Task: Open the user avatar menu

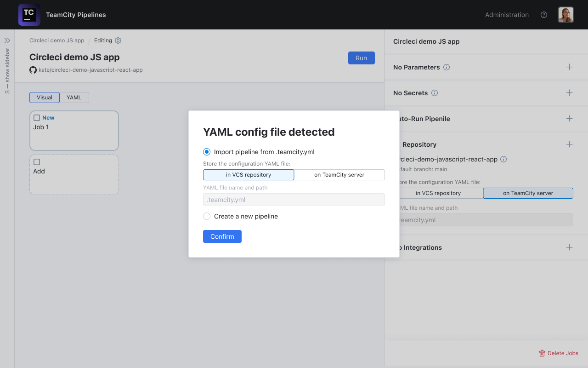Action: pos(566,15)
